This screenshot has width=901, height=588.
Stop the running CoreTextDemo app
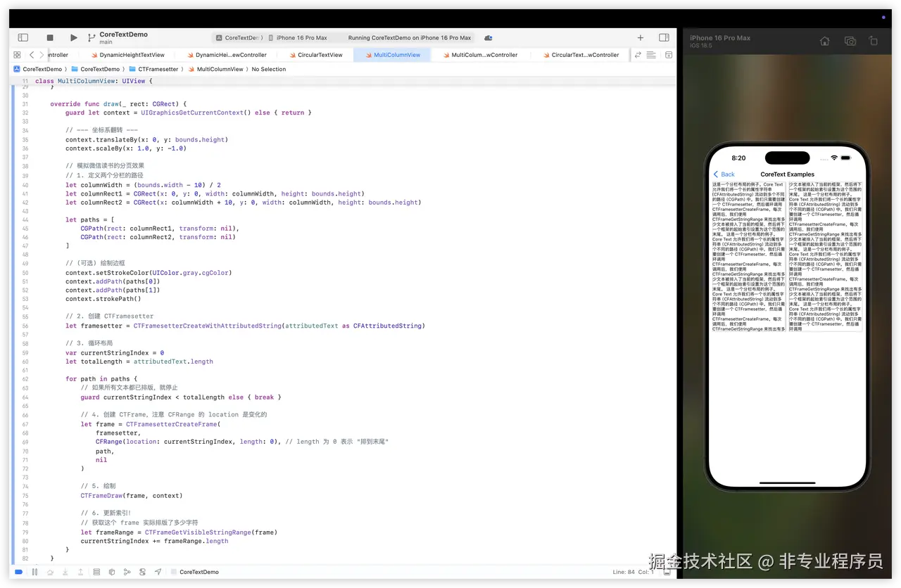coord(50,37)
